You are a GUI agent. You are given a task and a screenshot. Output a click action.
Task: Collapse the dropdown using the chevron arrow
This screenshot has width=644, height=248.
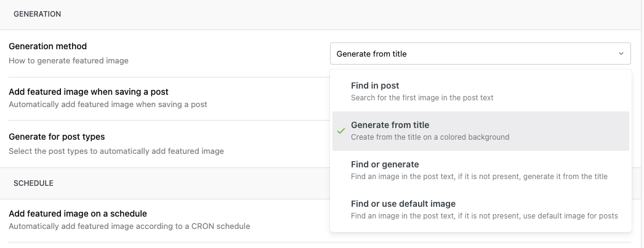(621, 54)
